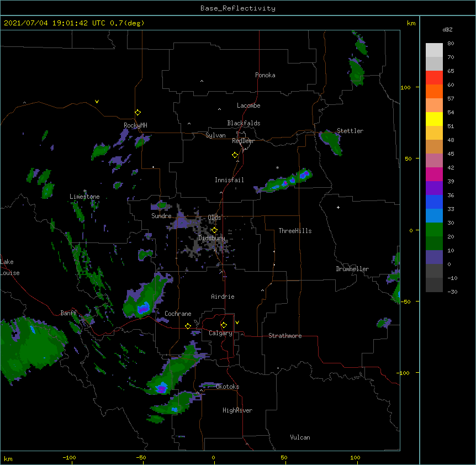Image resolution: width=476 pixels, height=465 pixels.
Task: Pick the light gray 80 dBZ legend swatch
Action: [434, 50]
